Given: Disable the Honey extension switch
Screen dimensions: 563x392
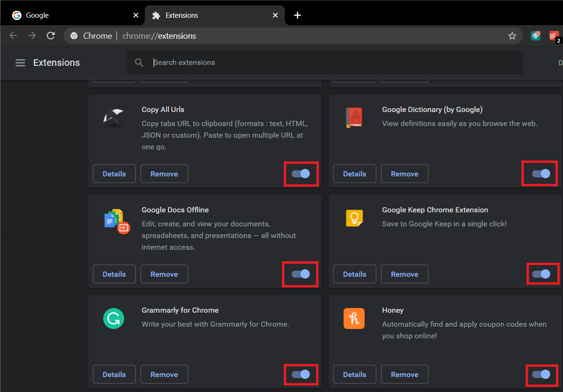Looking at the screenshot, I should (541, 374).
